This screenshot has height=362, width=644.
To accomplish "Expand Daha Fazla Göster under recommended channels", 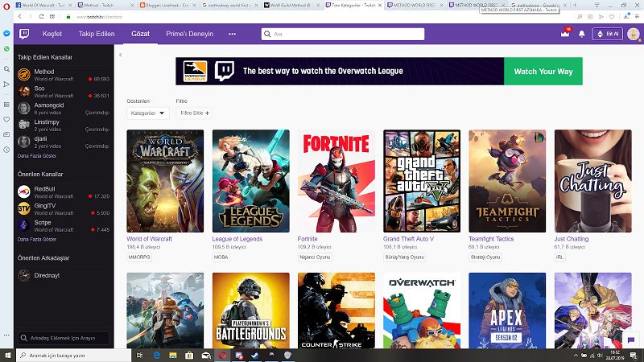I will (37, 239).
